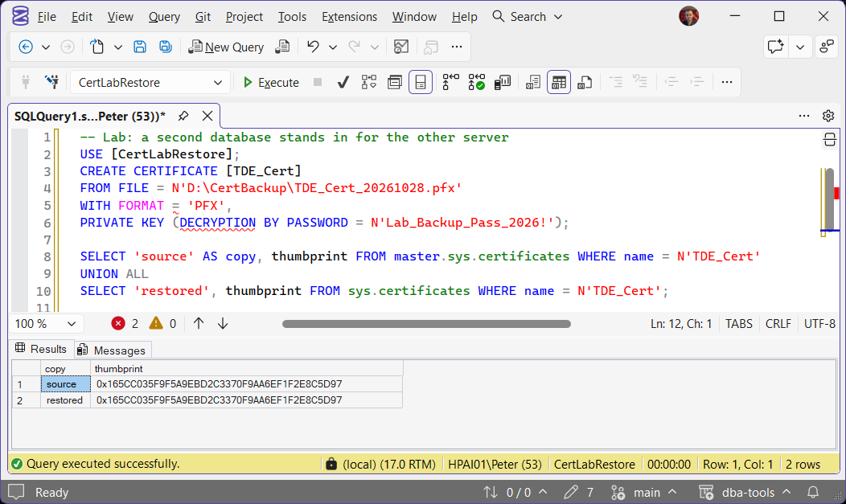This screenshot has width=846, height=504.
Task: Click the new file icon in toolbar
Action: (x=97, y=47)
